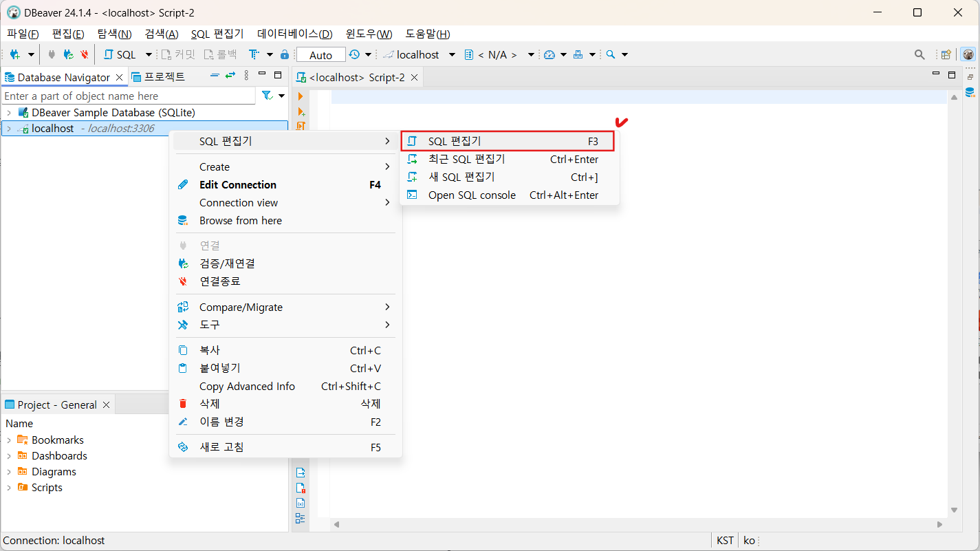This screenshot has height=551, width=980.
Task: Close the Database Navigator tab
Action: click(120, 77)
